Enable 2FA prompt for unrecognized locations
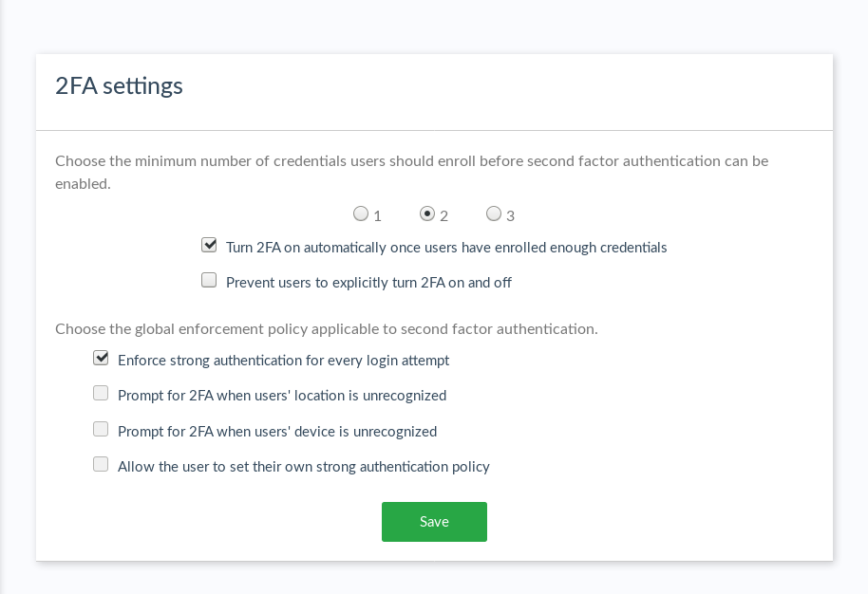868x594 pixels. coord(101,393)
